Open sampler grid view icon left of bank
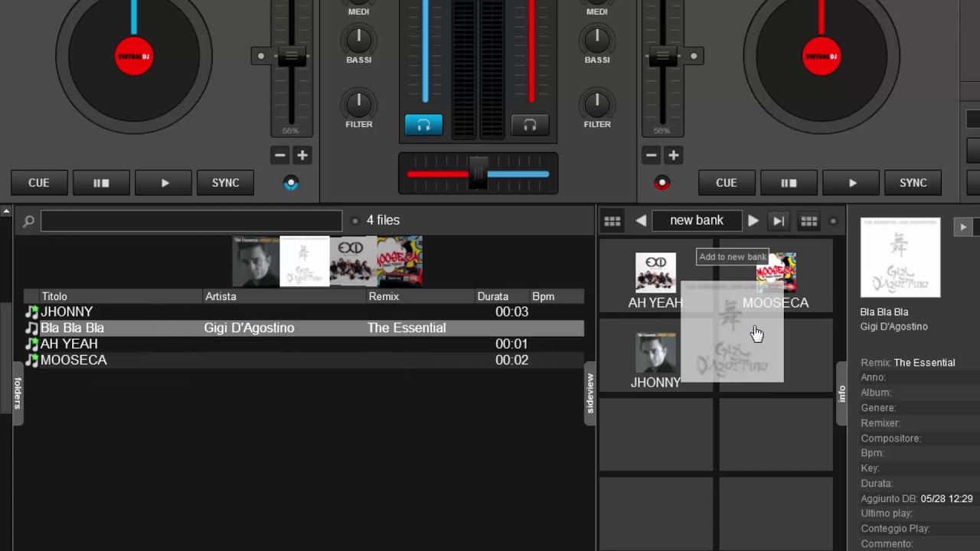The image size is (980, 551). click(612, 221)
